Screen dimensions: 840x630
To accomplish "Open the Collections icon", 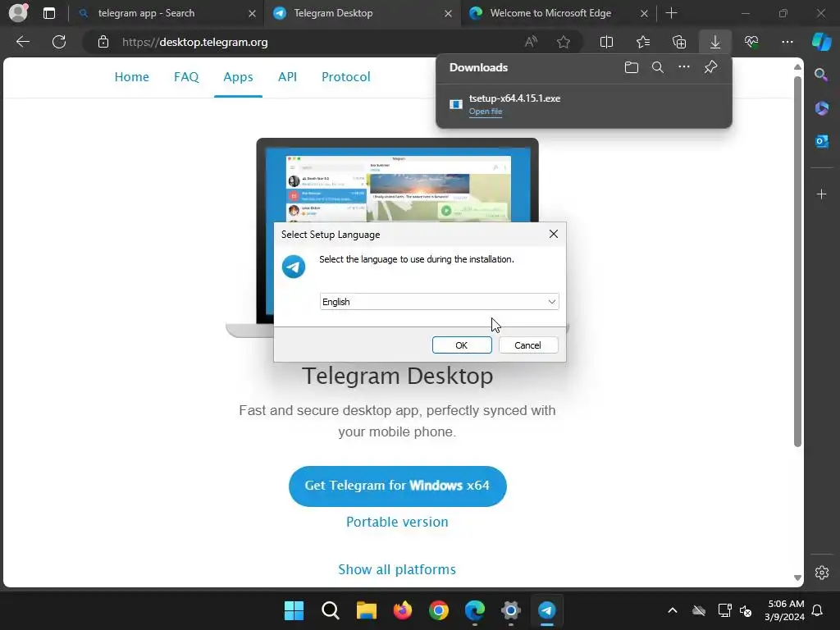I will coord(679,42).
